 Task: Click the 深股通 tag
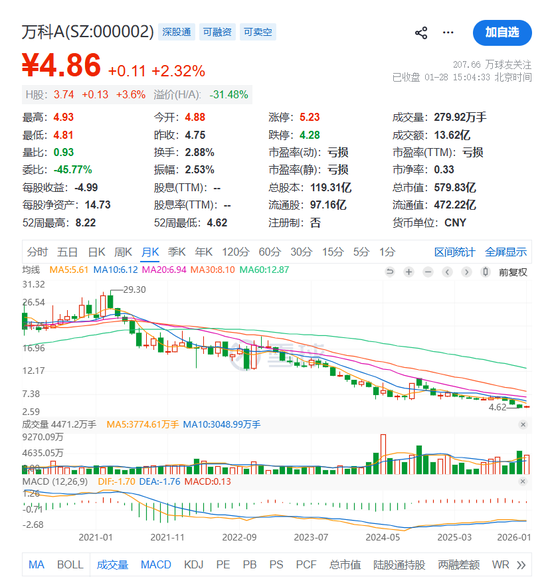point(177,32)
